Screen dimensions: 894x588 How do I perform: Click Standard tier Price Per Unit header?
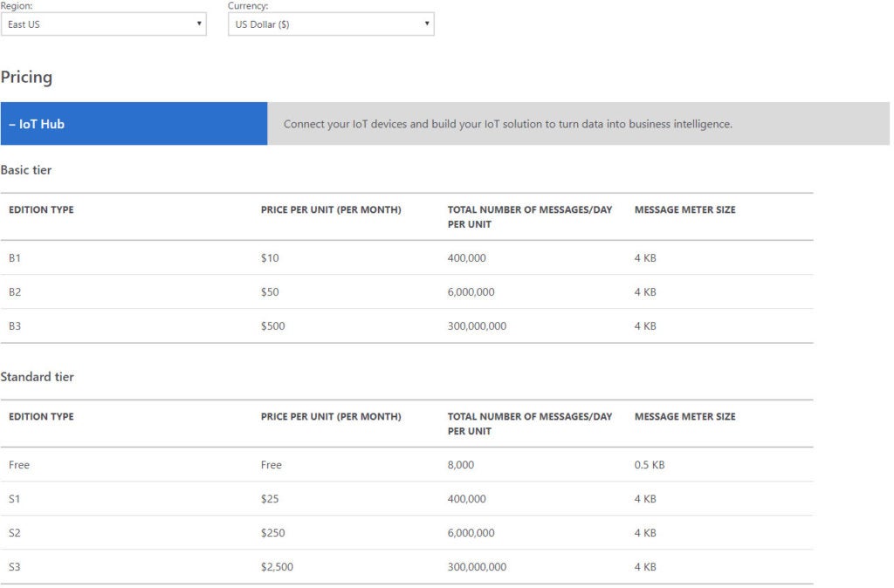pyautogui.click(x=331, y=417)
